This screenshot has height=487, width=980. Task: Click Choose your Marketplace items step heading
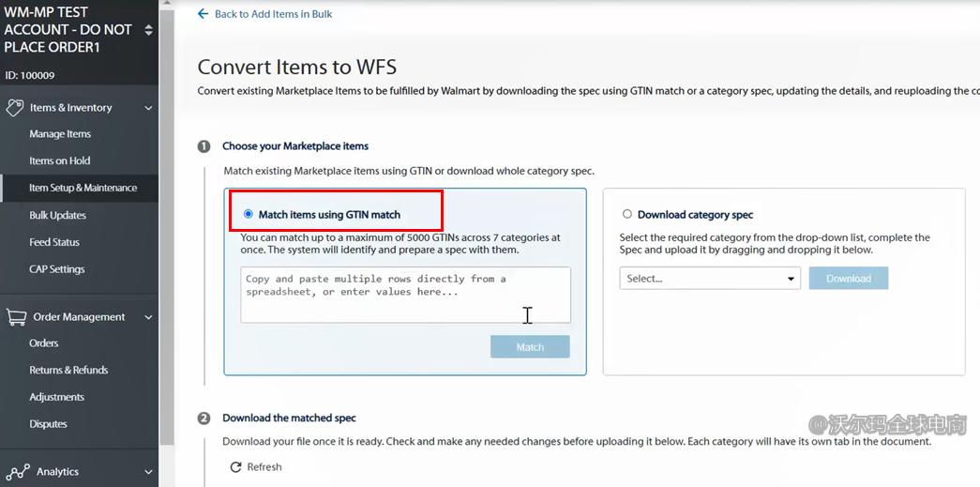coord(295,146)
